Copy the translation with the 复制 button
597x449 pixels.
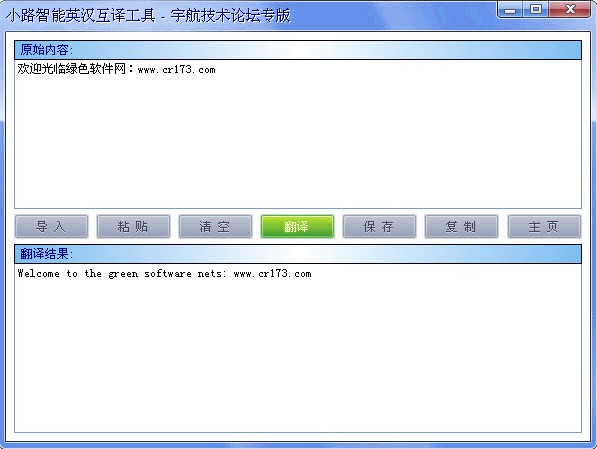(461, 227)
